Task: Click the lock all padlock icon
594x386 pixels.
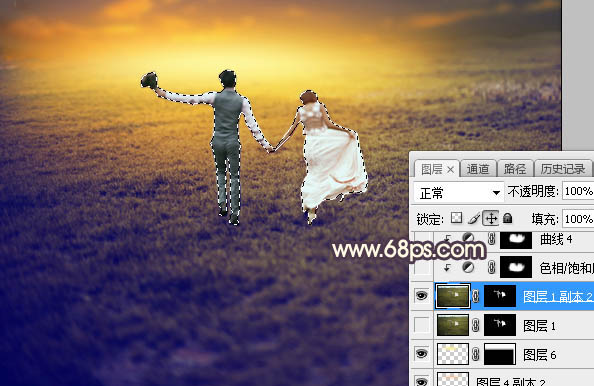Action: pos(508,218)
